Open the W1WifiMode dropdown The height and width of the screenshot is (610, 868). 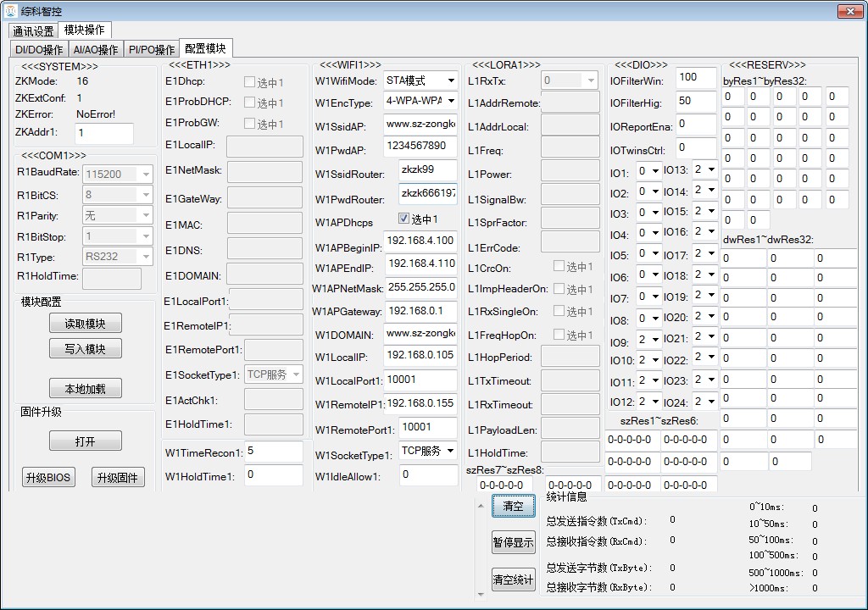(450, 80)
